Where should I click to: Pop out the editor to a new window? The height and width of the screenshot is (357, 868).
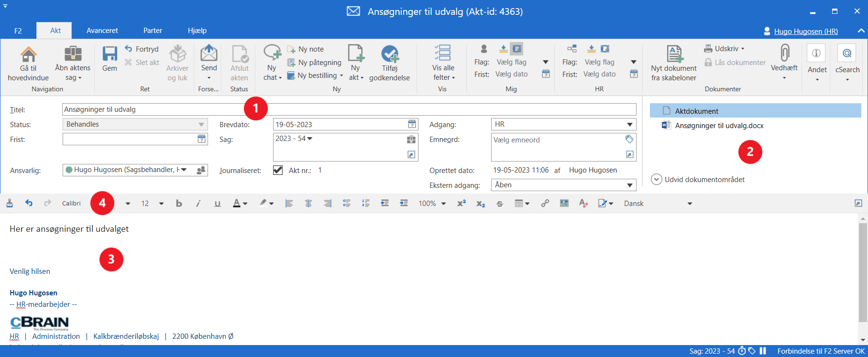(858, 204)
